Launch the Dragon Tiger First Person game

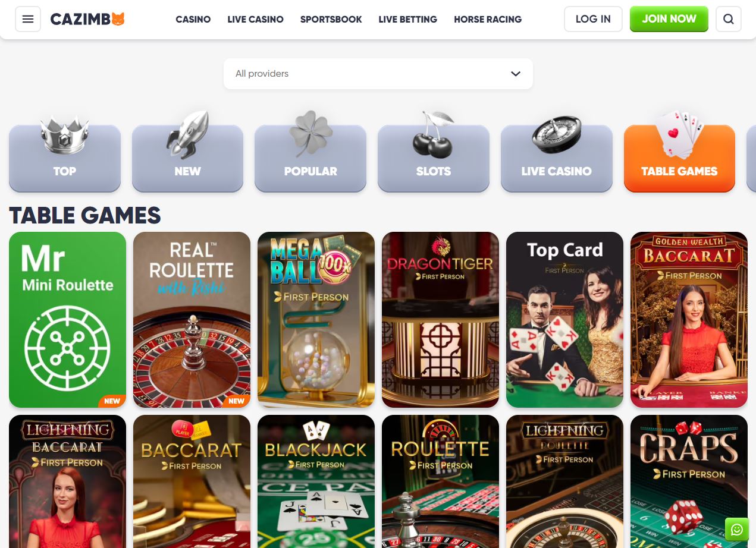[440, 320]
